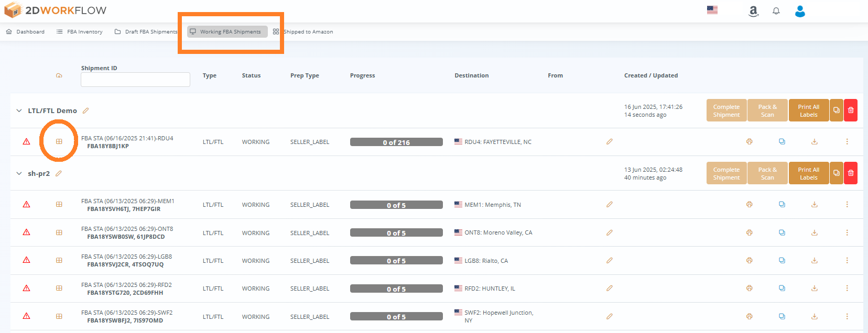This screenshot has width=868, height=333.
Task: Edit the sh-pr2 group name pencil icon
Action: tap(59, 173)
